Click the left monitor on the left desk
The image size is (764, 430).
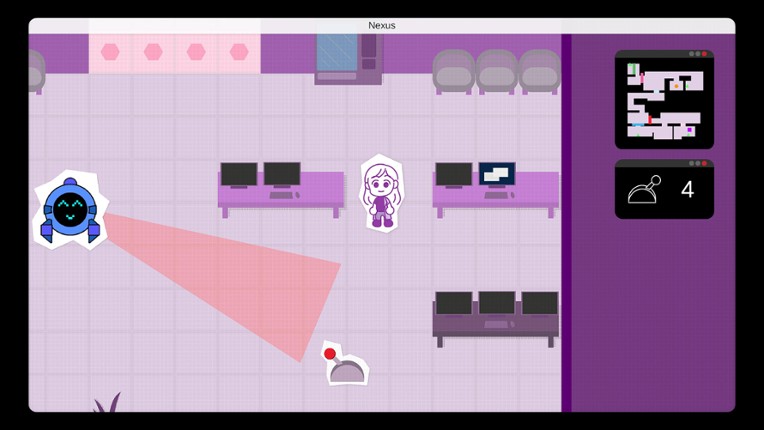[239, 174]
